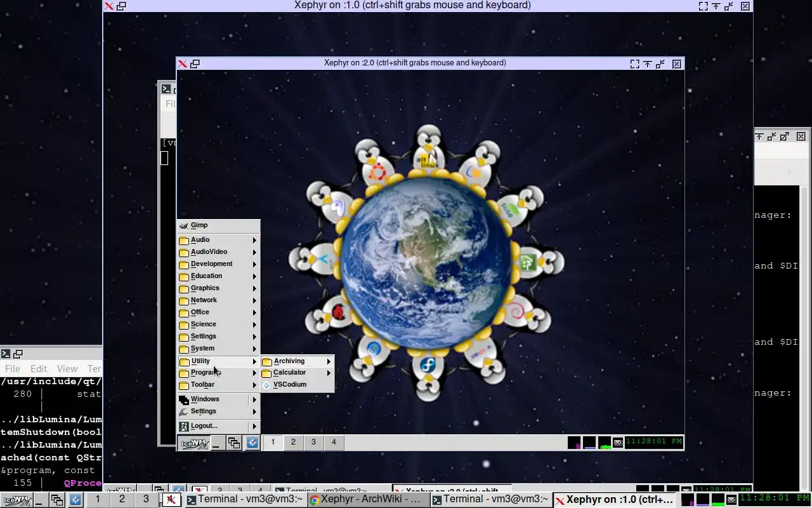The width and height of the screenshot is (812, 508).
Task: Click the rollup arrow in Xephyr :1.0 titlebar
Action: click(716, 6)
